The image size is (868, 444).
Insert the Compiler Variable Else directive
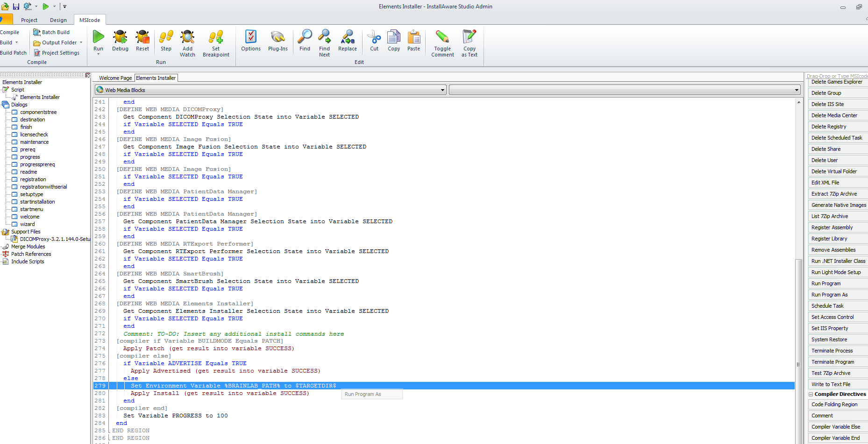837,427
